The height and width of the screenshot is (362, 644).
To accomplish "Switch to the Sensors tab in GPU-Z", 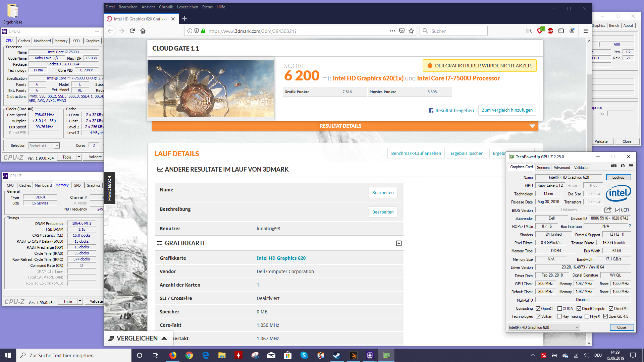I will click(x=543, y=168).
